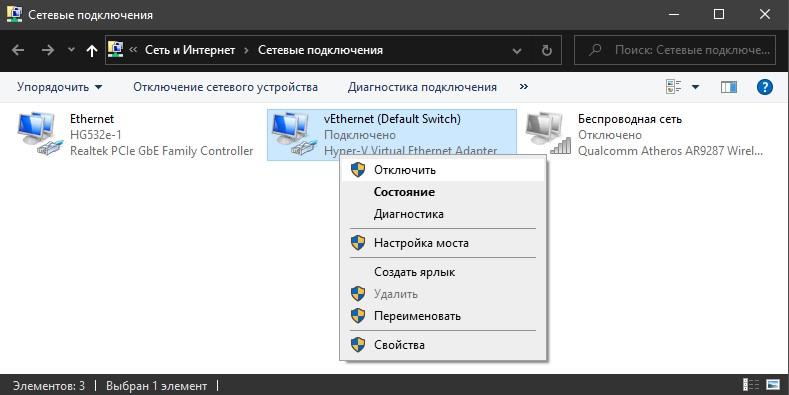The width and height of the screenshot is (789, 395).
Task: Switch to details view in status bar
Action: (751, 385)
